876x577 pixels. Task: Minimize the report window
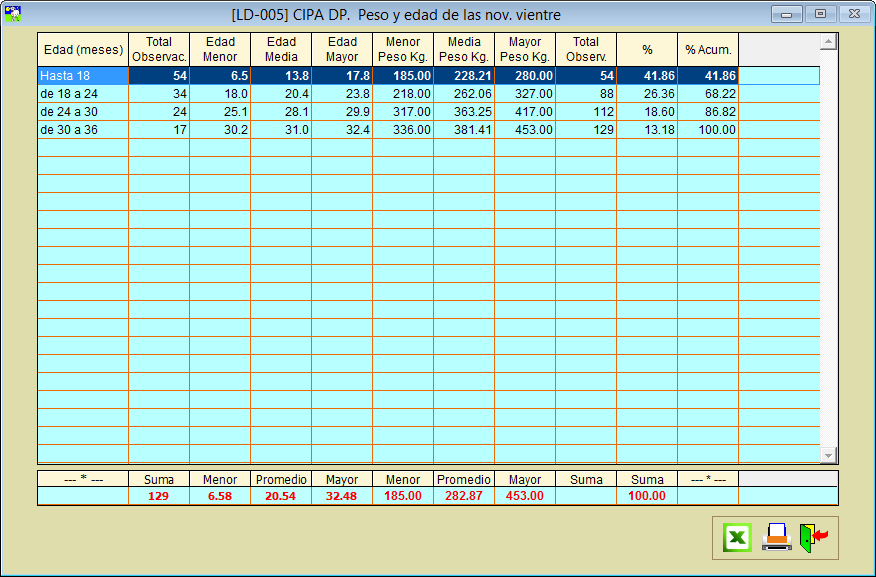tap(788, 14)
